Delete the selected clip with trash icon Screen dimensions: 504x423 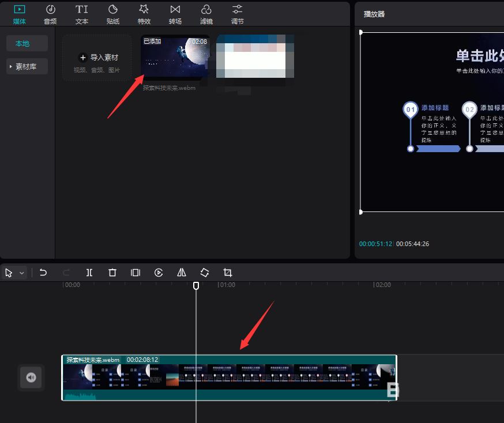[112, 273]
